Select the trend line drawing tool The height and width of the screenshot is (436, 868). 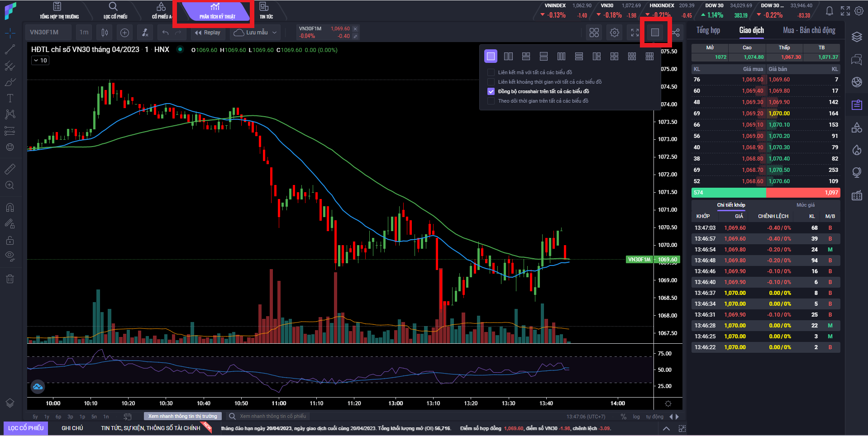pyautogui.click(x=10, y=49)
